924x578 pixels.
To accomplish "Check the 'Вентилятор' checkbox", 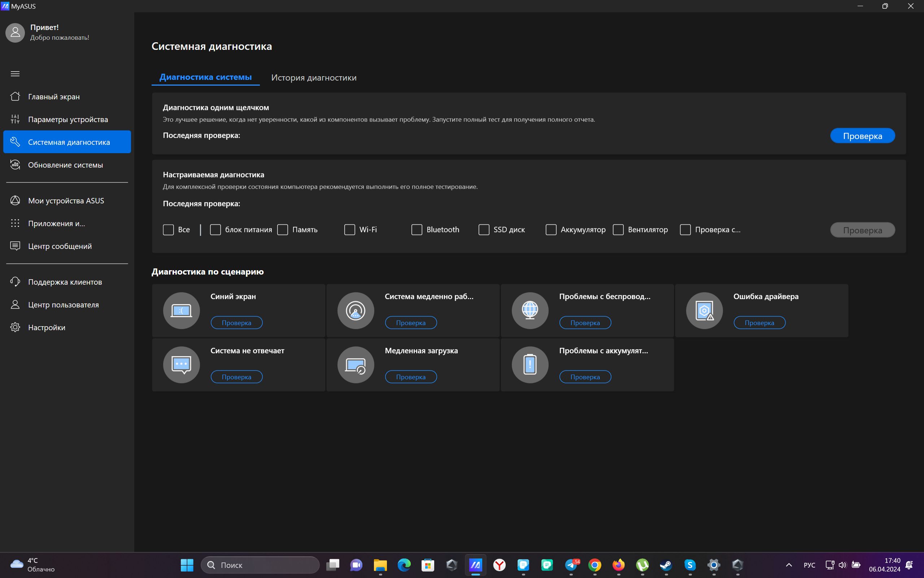I will [x=618, y=230].
